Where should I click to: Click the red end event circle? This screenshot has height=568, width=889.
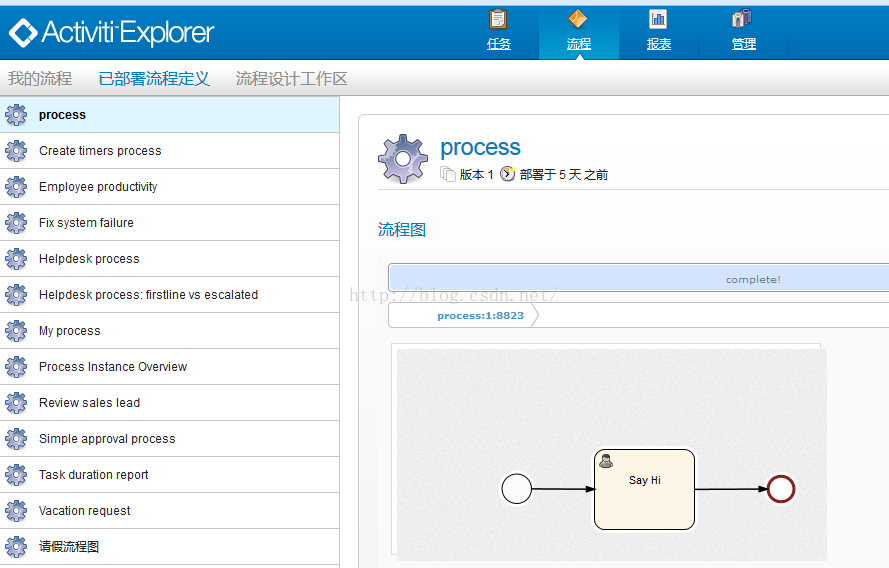(x=781, y=489)
